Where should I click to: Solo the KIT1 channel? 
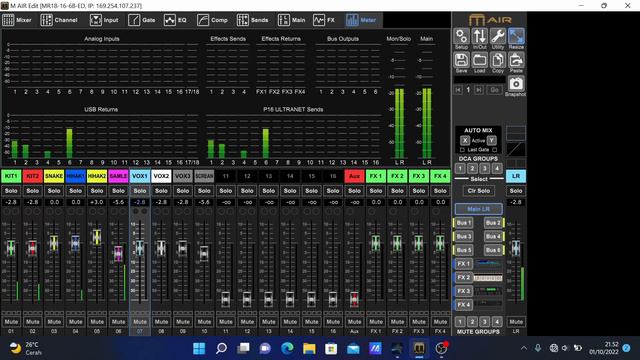click(x=11, y=191)
